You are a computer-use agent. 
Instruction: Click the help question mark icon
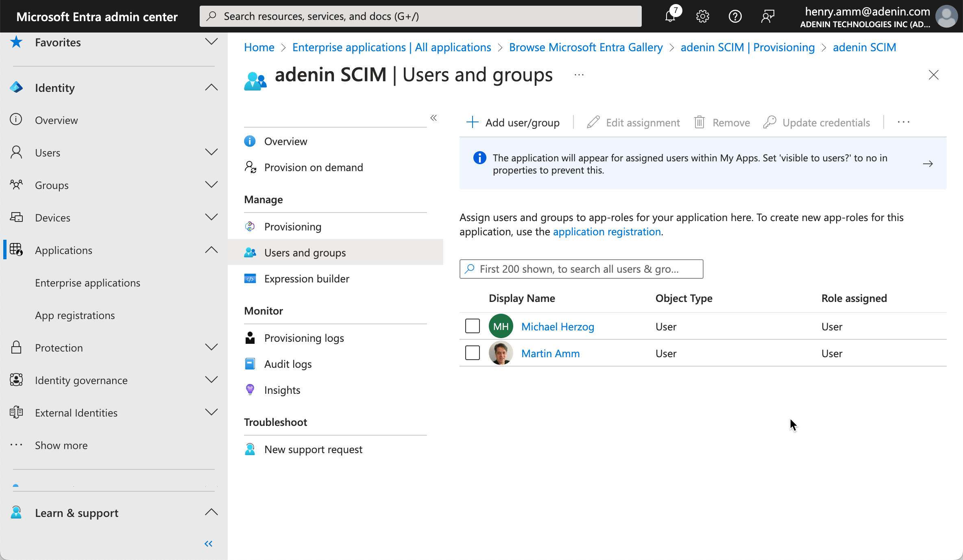[x=735, y=16]
